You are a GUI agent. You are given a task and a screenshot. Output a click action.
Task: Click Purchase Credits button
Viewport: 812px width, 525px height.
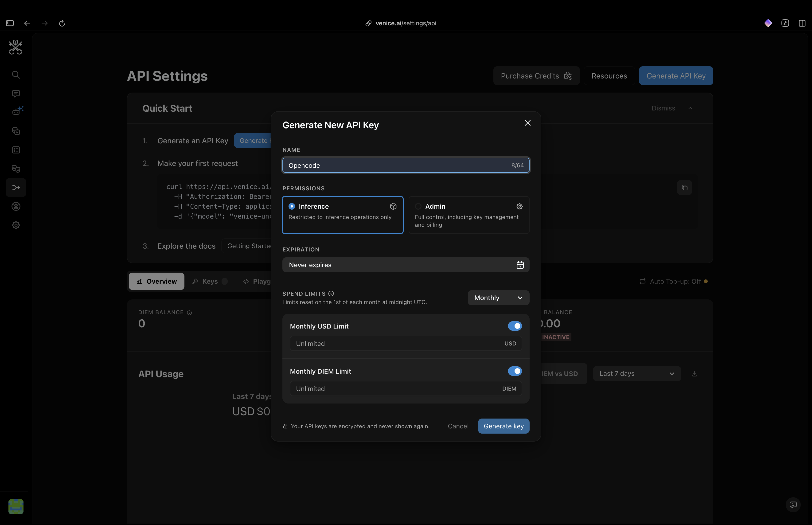[x=536, y=76]
